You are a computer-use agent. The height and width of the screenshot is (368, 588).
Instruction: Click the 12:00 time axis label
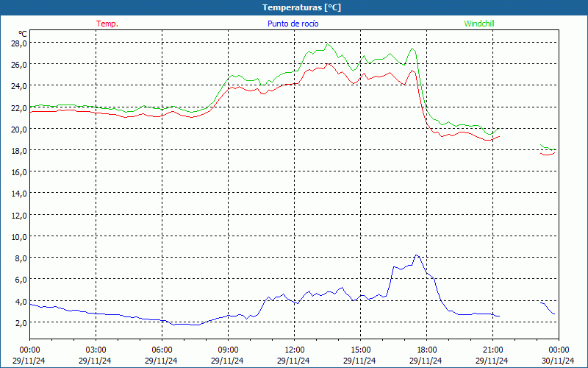pos(295,350)
